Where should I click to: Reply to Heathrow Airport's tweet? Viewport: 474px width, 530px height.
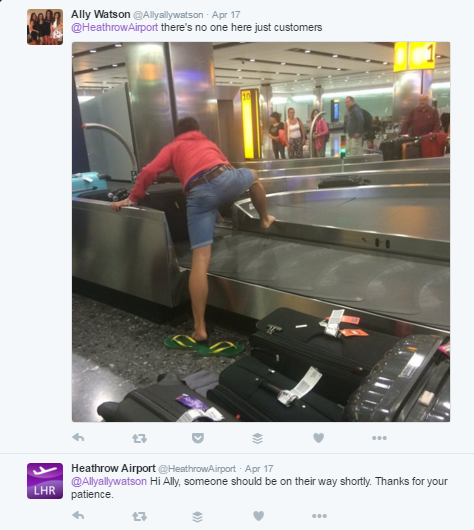(78, 515)
